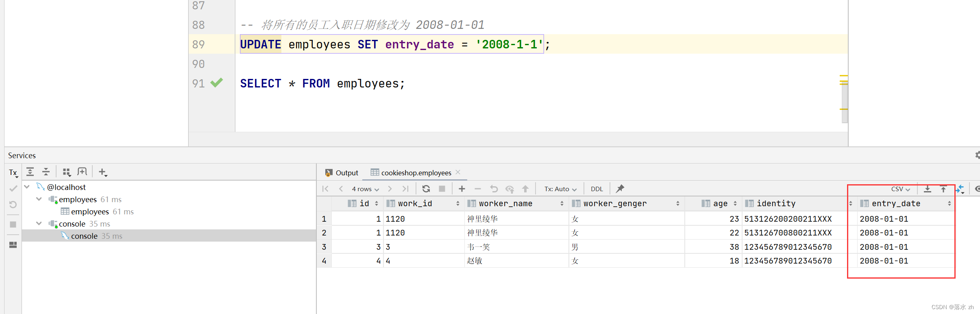
Task: Open the Tx transaction mode icon
Action: [x=13, y=173]
